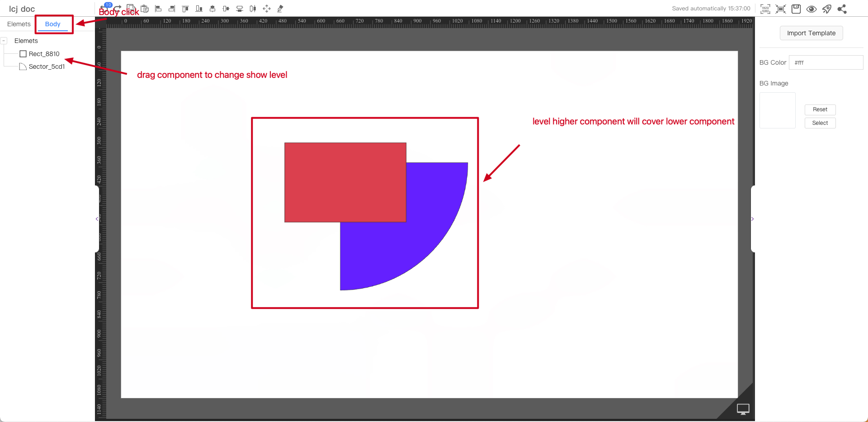Image resolution: width=868 pixels, height=422 pixels.
Task: Collapse the Elemets tree root node
Action: pos(4,41)
